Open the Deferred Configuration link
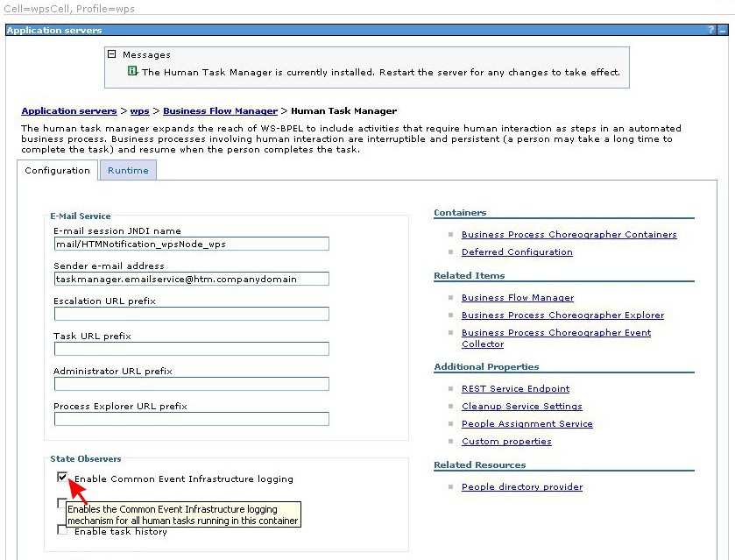Viewport: 735px width, 560px height. (x=517, y=252)
